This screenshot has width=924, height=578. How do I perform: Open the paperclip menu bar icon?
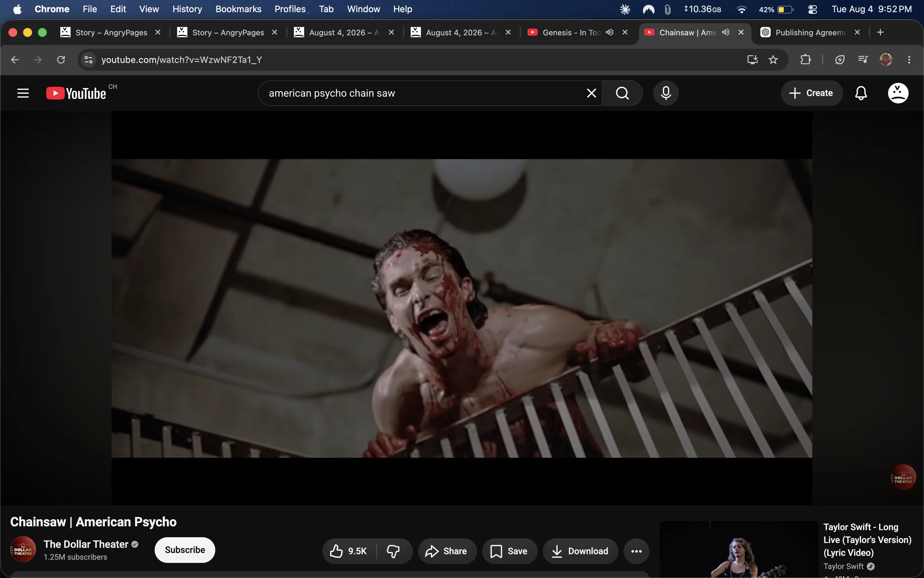pyautogui.click(x=667, y=9)
